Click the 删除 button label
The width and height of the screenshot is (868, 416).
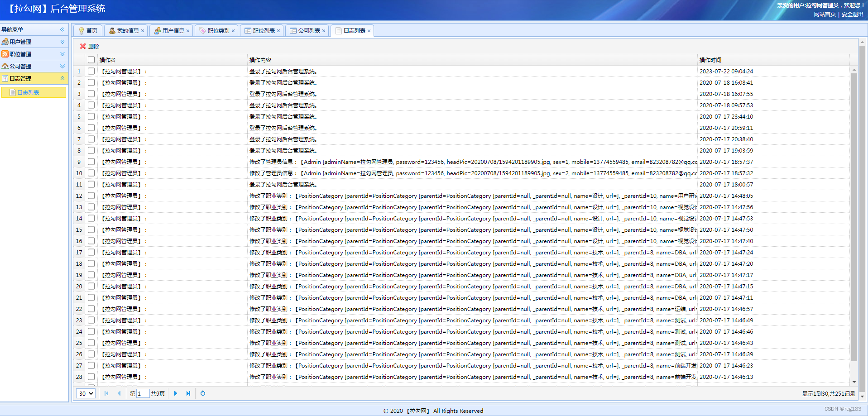[94, 46]
